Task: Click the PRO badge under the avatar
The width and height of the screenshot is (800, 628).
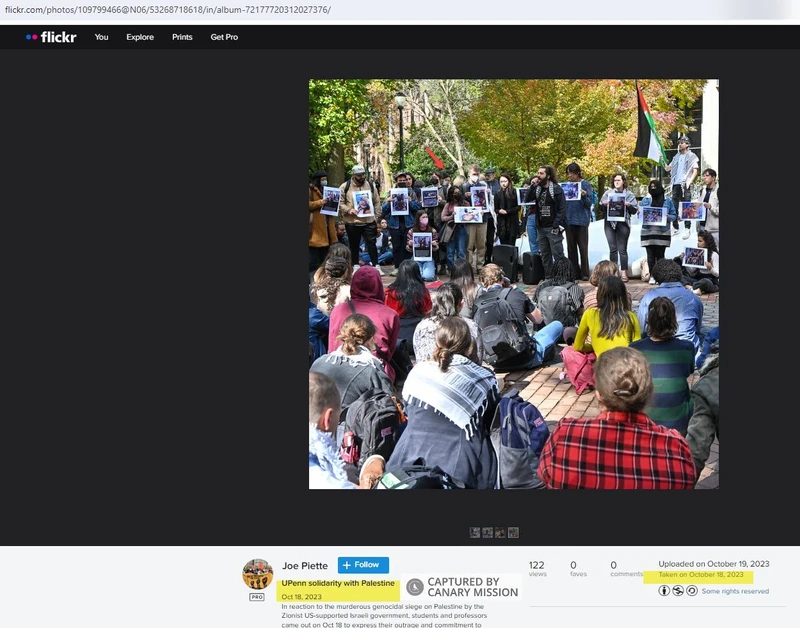Action: (x=257, y=597)
